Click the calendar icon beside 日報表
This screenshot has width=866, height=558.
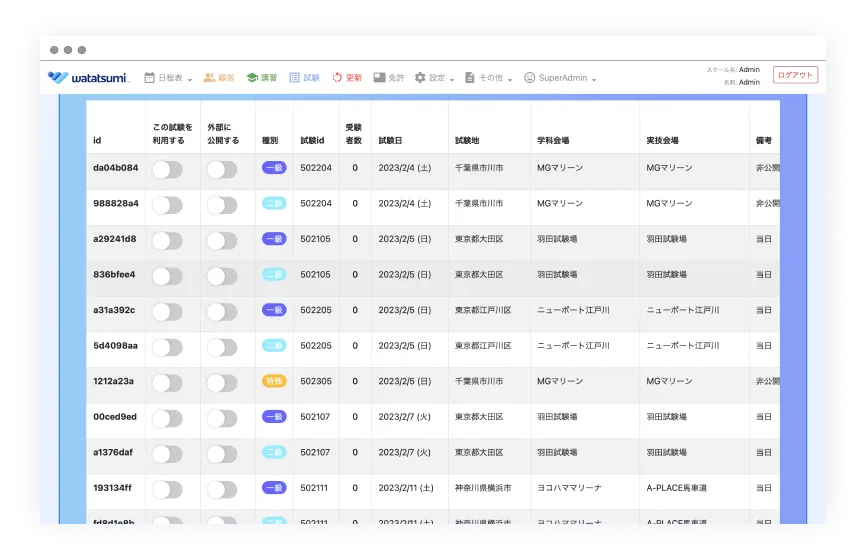149,77
